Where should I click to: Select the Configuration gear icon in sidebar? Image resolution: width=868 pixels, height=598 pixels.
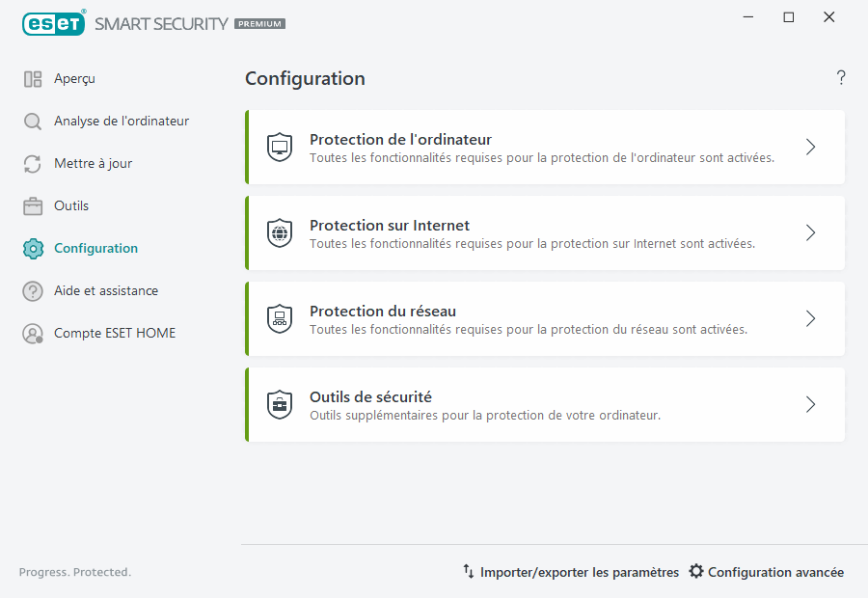coord(32,248)
